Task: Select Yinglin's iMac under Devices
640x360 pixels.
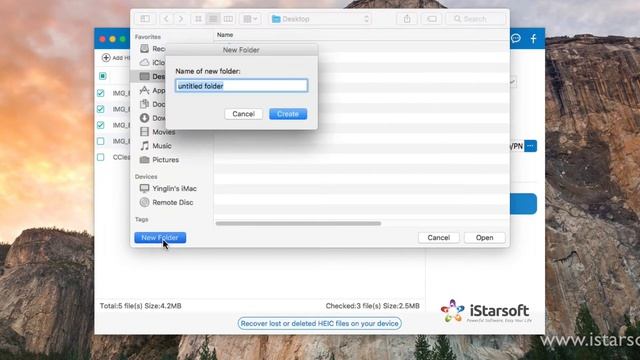Action: coord(168,189)
